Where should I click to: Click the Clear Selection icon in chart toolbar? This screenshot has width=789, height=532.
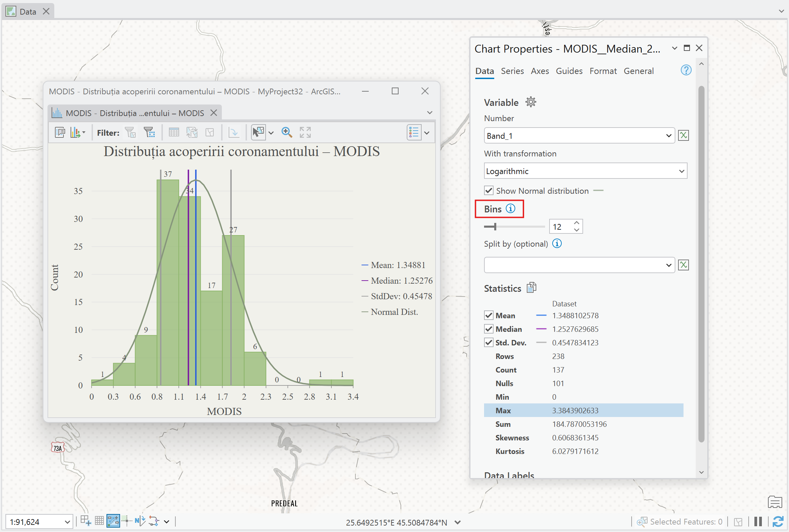click(210, 132)
